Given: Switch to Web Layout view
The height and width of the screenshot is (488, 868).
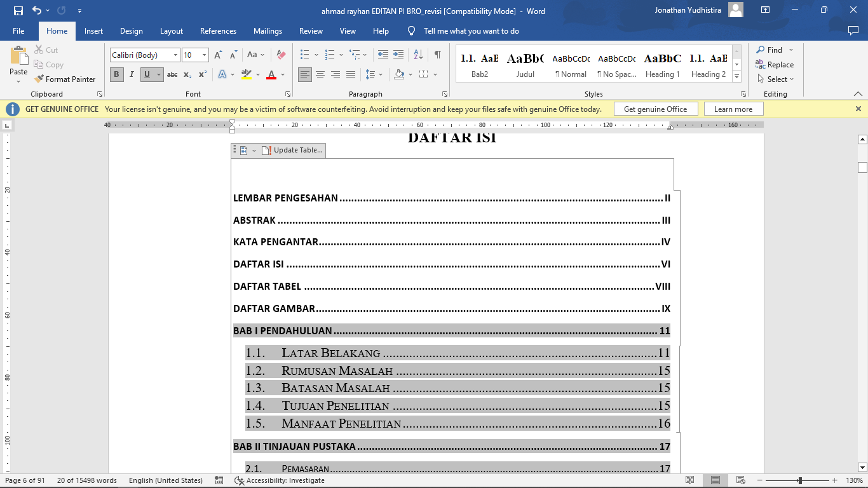Looking at the screenshot, I should [x=741, y=480].
